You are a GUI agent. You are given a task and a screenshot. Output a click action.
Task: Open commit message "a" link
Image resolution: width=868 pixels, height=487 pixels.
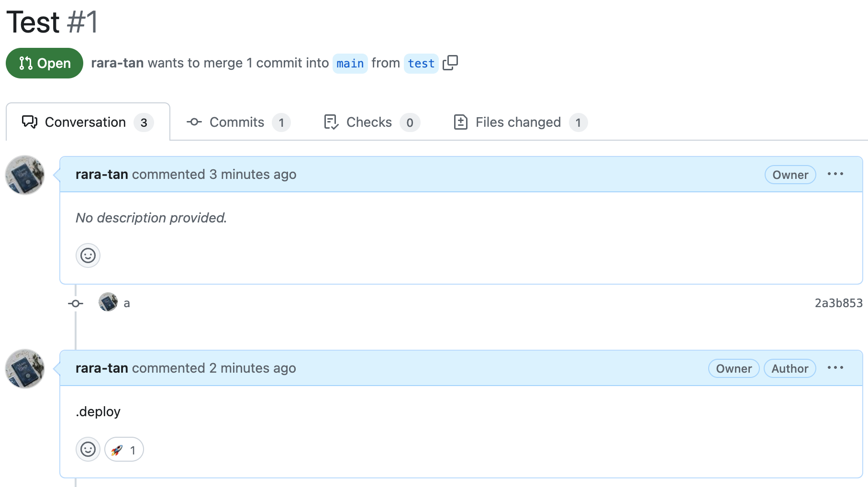127,303
